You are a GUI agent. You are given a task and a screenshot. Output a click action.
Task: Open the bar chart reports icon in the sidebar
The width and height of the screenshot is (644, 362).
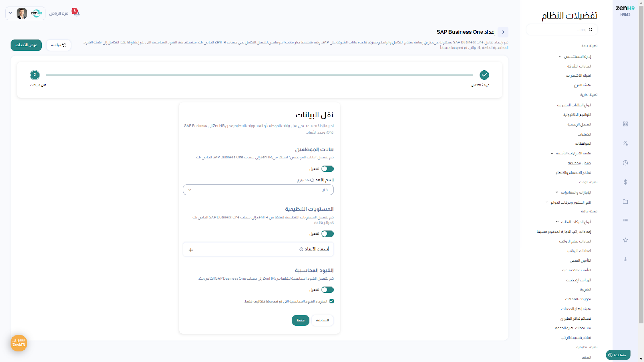(625, 259)
